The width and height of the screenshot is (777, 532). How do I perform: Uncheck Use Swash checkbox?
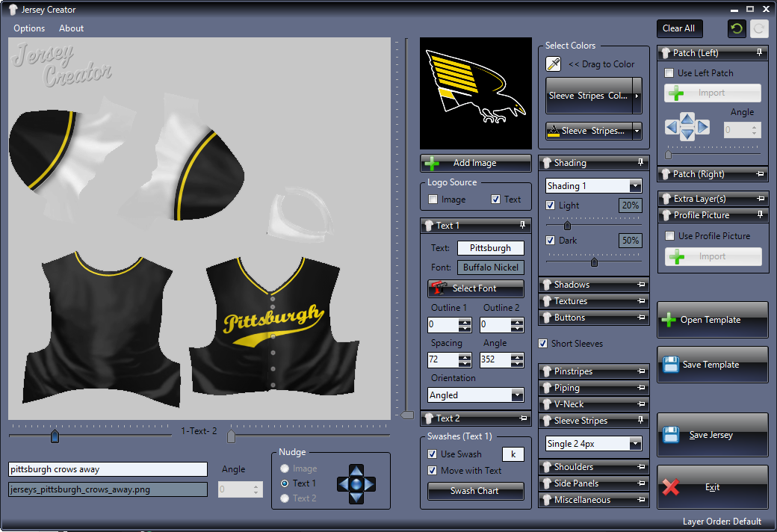432,454
